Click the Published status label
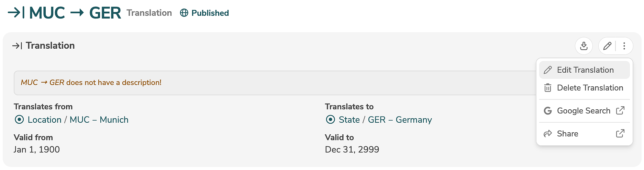This screenshot has height=170, width=644. (x=210, y=13)
